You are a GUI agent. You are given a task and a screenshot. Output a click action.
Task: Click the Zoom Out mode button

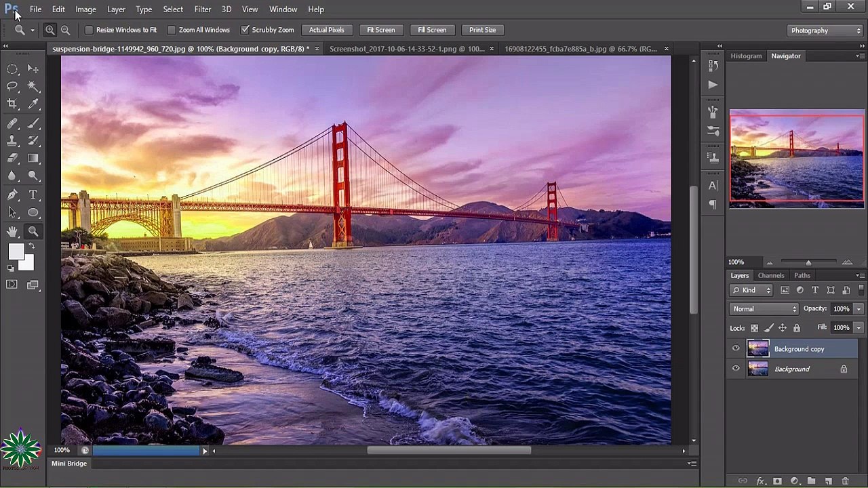click(65, 30)
